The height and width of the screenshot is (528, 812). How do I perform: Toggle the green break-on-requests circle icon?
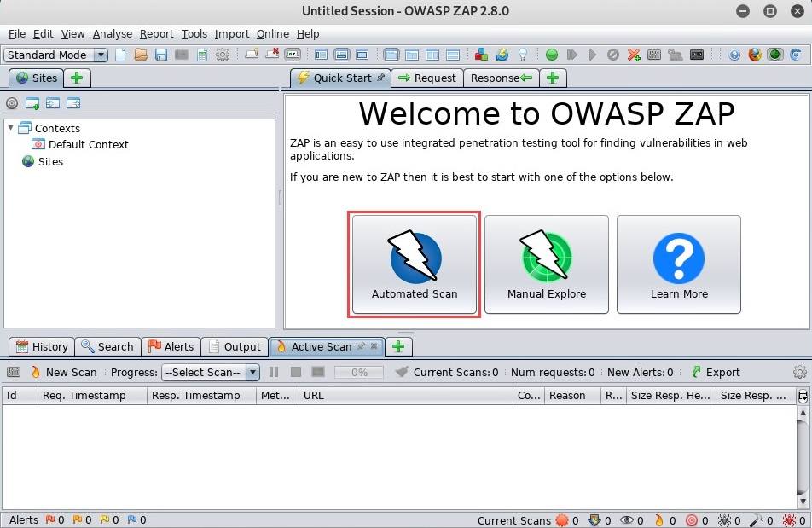[x=552, y=55]
